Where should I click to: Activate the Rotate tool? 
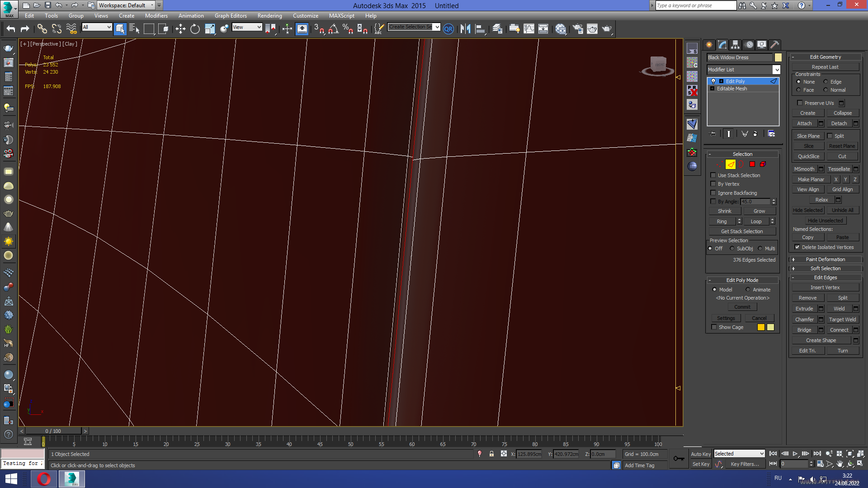pyautogui.click(x=195, y=29)
